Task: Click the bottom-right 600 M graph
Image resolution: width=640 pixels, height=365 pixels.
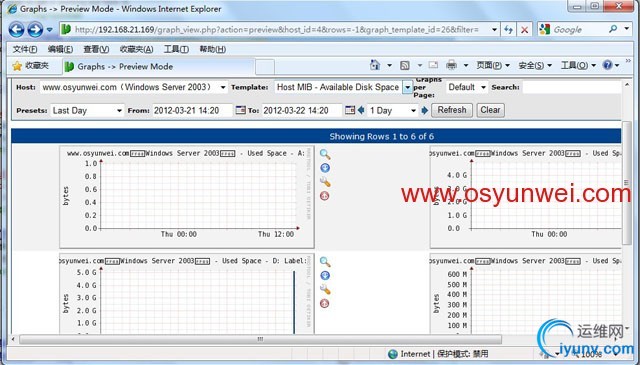Action: click(x=526, y=294)
